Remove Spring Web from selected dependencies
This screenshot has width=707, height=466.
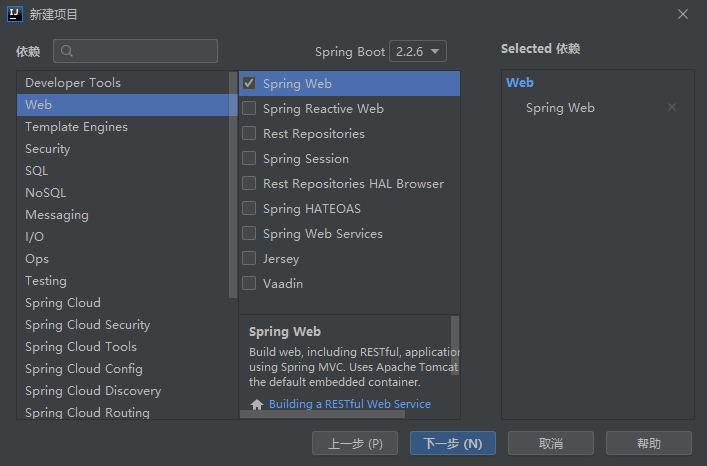pyautogui.click(x=672, y=107)
